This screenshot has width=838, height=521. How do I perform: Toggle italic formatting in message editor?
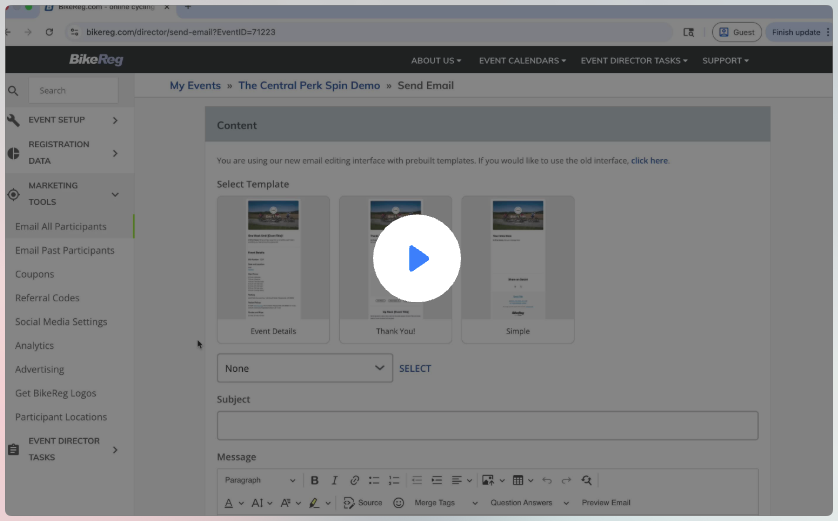click(x=335, y=480)
